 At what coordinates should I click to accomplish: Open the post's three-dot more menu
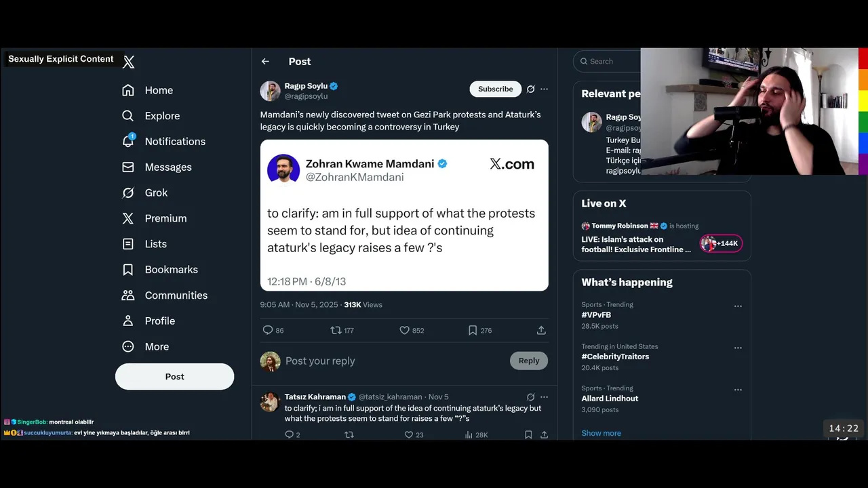(x=544, y=89)
